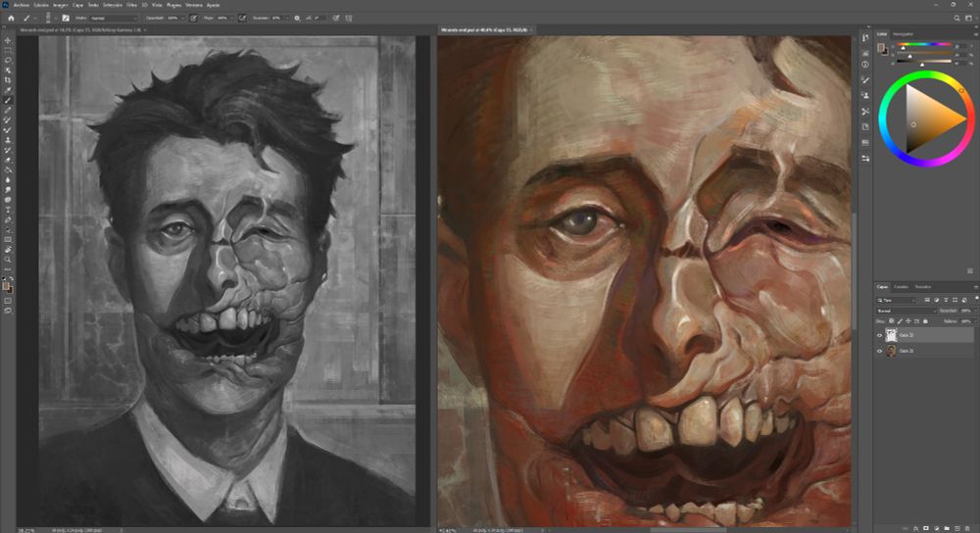Open the layer blend mode Normal dropdown
980x533 pixels.
pos(906,312)
